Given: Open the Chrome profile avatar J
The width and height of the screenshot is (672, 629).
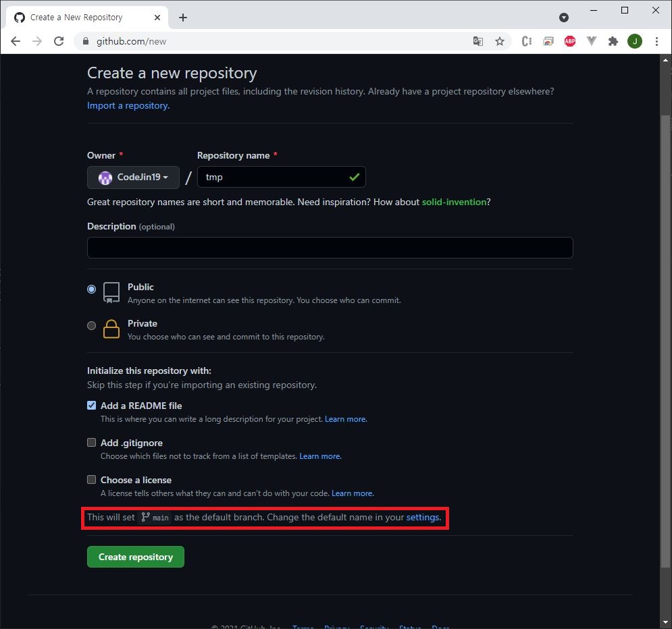Looking at the screenshot, I should click(x=635, y=41).
